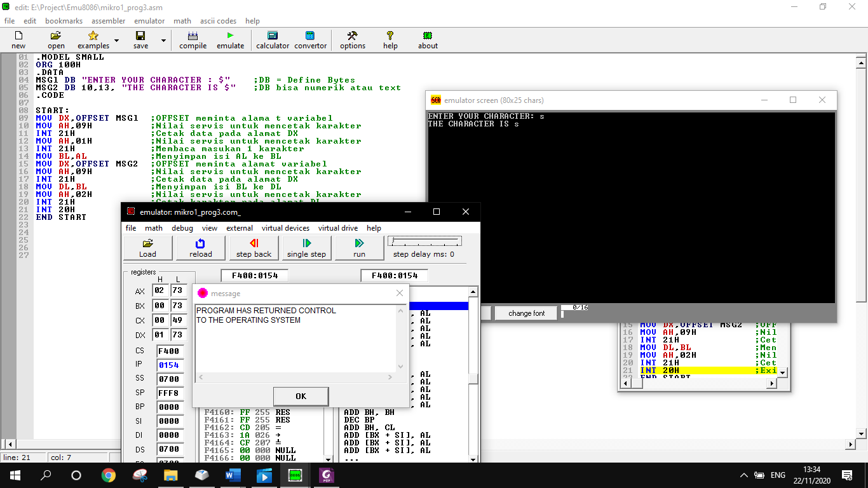Screen dimensions: 868x488
Task: Click line 09 MOV DX,OFFSET MSG1 in editor
Action: pyautogui.click(x=184, y=118)
